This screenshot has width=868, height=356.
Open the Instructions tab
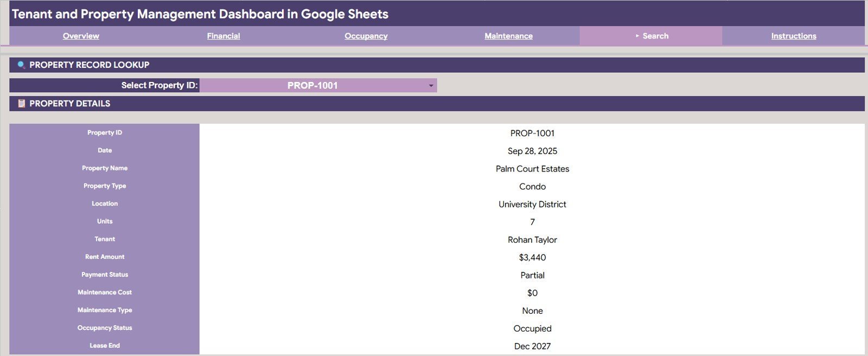point(794,36)
